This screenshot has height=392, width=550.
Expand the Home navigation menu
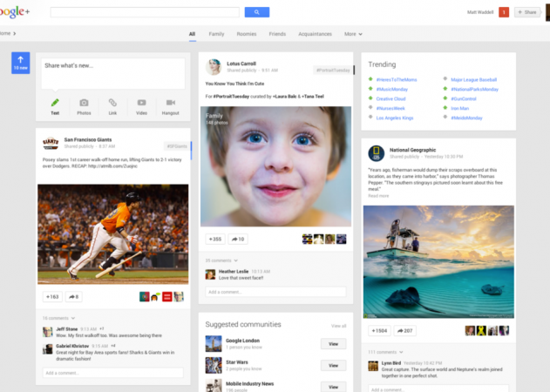[x=8, y=33]
